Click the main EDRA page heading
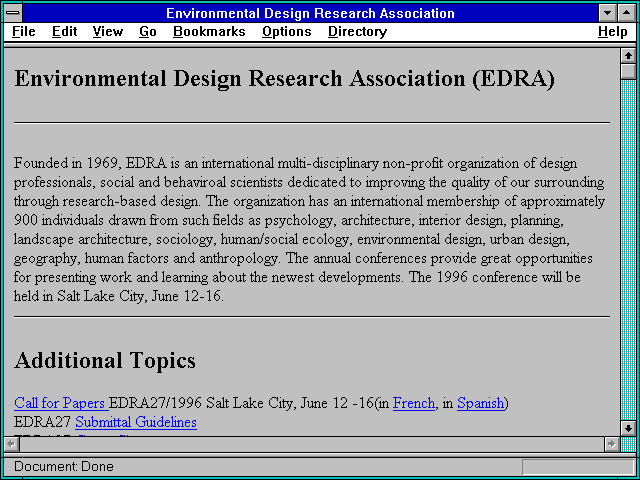 (284, 78)
